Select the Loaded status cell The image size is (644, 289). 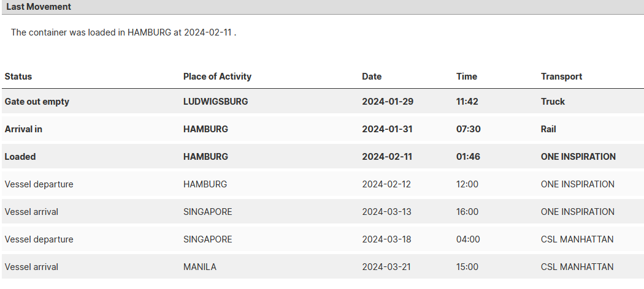click(x=20, y=157)
